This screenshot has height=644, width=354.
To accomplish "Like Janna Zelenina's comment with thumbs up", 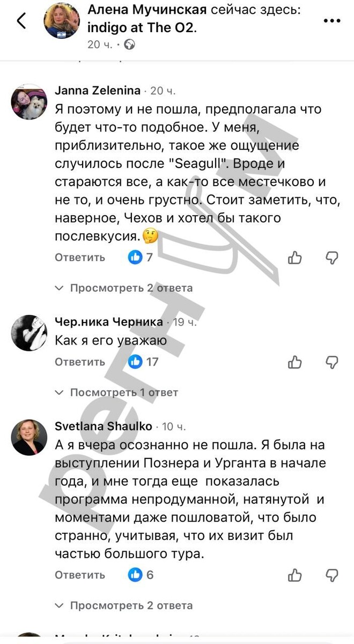I will 295,258.
